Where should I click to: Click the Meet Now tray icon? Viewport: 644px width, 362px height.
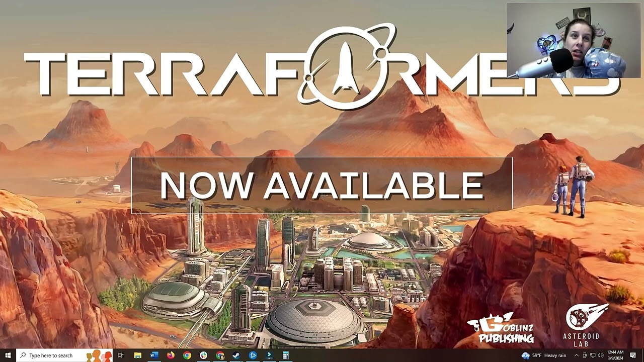pos(585,355)
